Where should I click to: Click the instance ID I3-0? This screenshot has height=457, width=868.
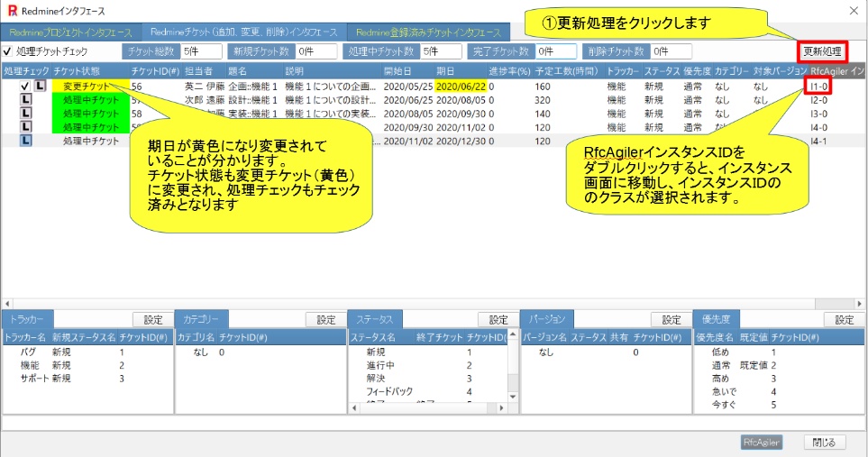point(818,114)
